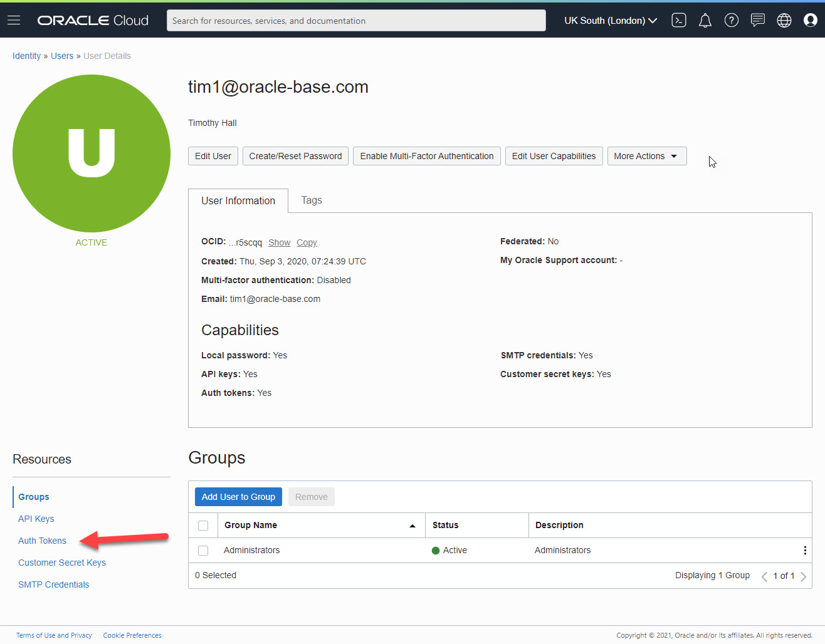Click the Timothy Hall description text
The image size is (825, 644).
213,123
